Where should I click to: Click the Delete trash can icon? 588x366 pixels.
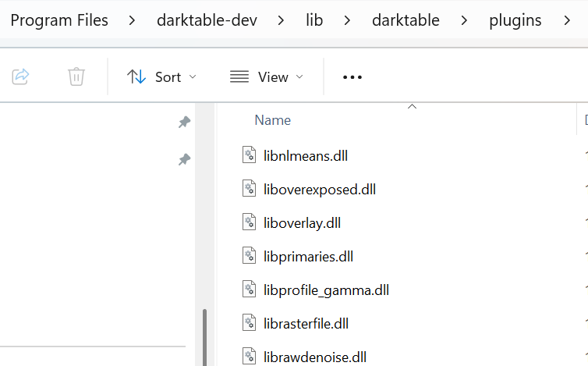tap(76, 76)
